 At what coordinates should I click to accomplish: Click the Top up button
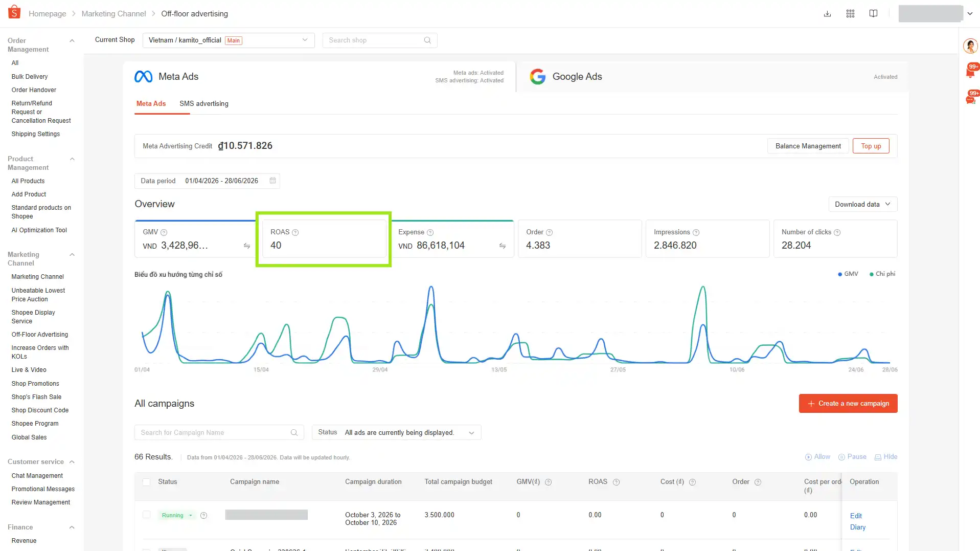pyautogui.click(x=871, y=146)
